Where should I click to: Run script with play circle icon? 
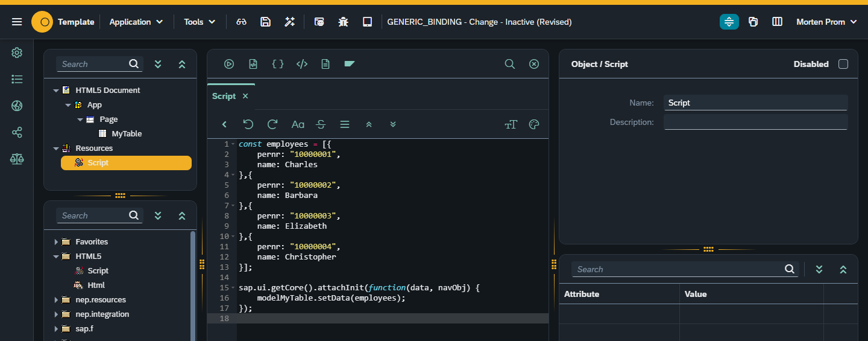pos(229,64)
